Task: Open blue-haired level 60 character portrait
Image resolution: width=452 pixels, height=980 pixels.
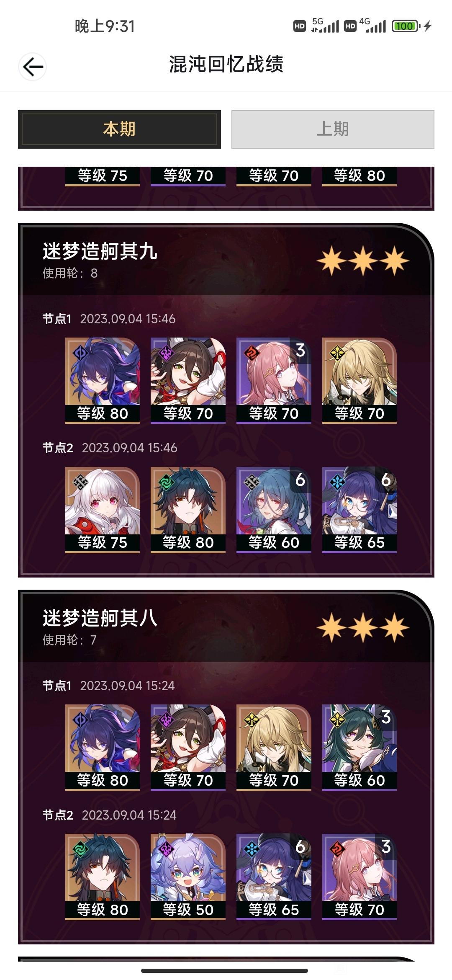Action: pos(274,510)
